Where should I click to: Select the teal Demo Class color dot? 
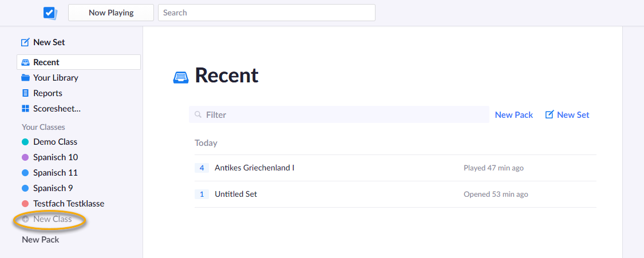[x=25, y=142]
